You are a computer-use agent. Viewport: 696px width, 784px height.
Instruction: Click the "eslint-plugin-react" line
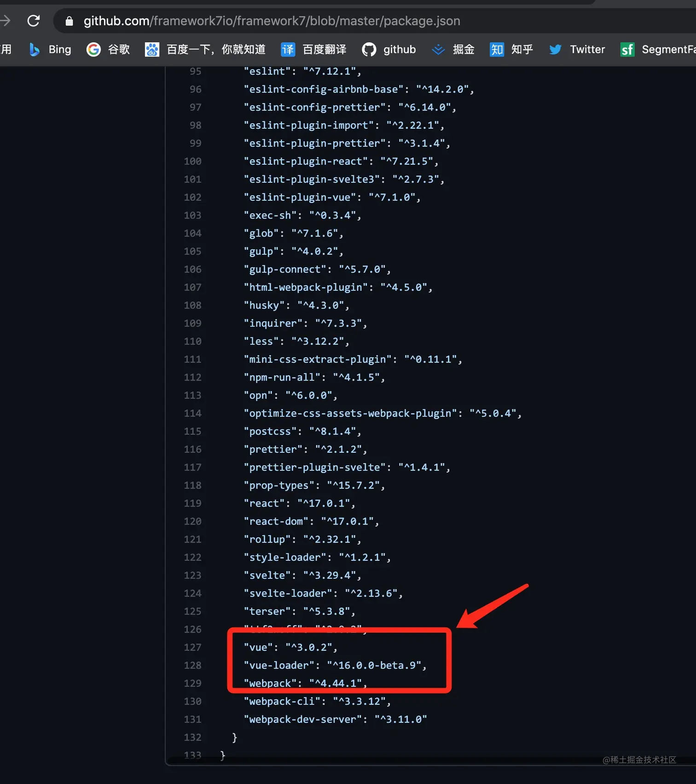pyautogui.click(x=341, y=161)
